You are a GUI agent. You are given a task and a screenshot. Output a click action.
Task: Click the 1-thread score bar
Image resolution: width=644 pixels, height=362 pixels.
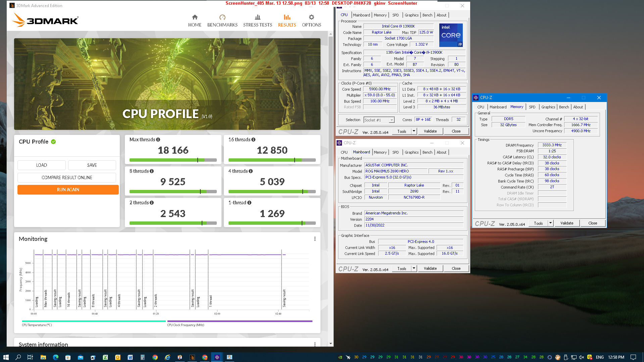pos(272,223)
